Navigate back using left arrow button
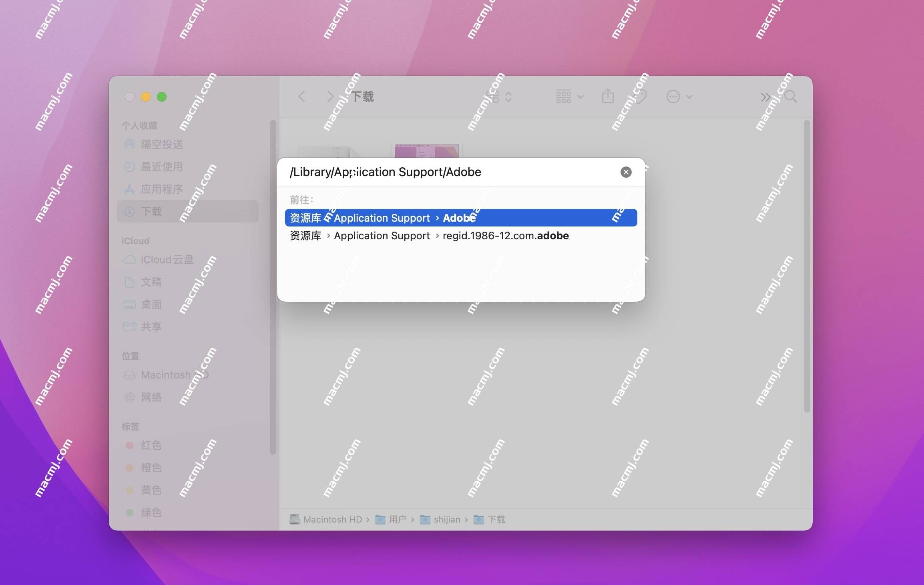This screenshot has width=924, height=585. (x=302, y=96)
